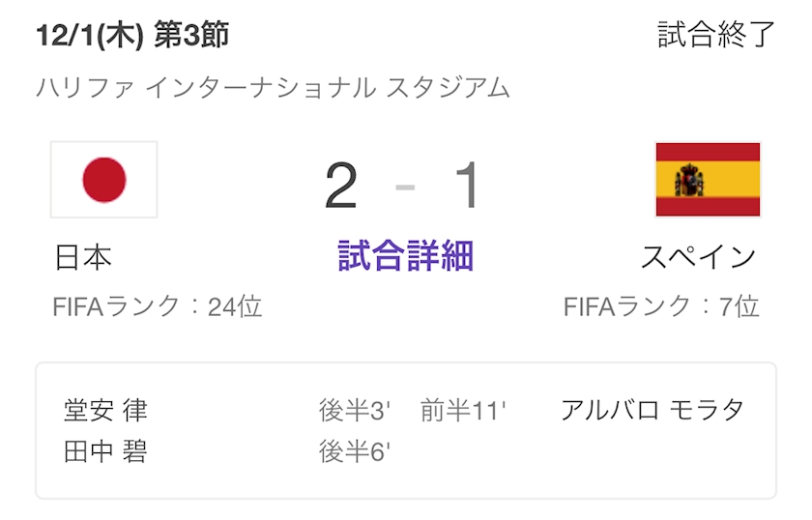812x520 pixels.
Task: Open the 試合詳細 match details link
Action: pos(406,256)
